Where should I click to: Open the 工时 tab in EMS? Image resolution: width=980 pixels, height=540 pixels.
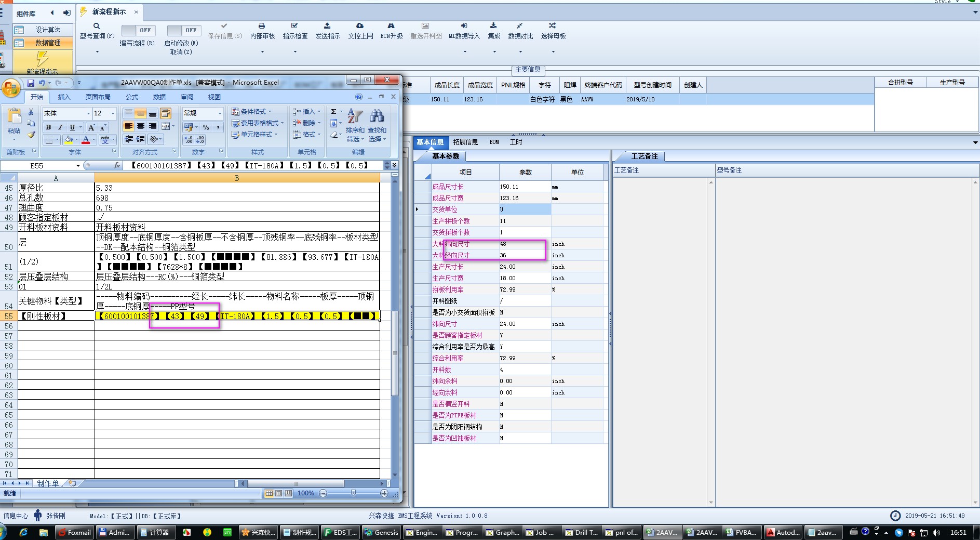[x=516, y=142]
